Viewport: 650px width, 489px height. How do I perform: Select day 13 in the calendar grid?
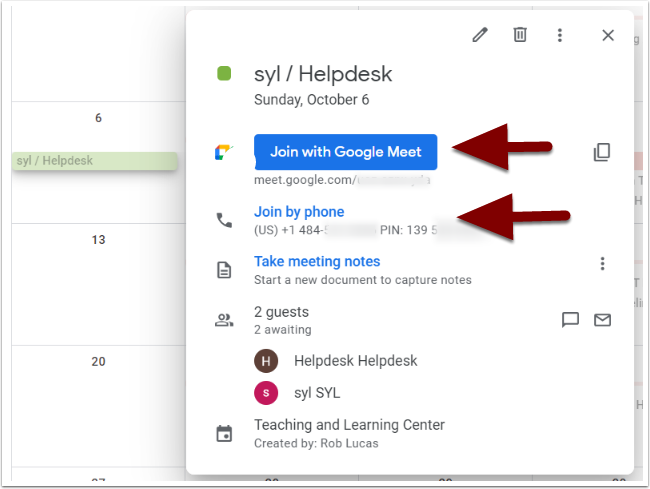tap(98, 240)
